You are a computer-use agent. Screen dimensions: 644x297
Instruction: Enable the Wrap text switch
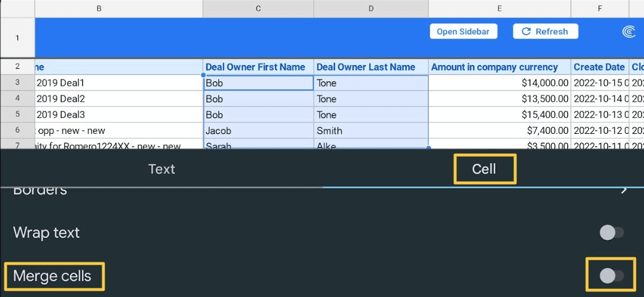611,233
